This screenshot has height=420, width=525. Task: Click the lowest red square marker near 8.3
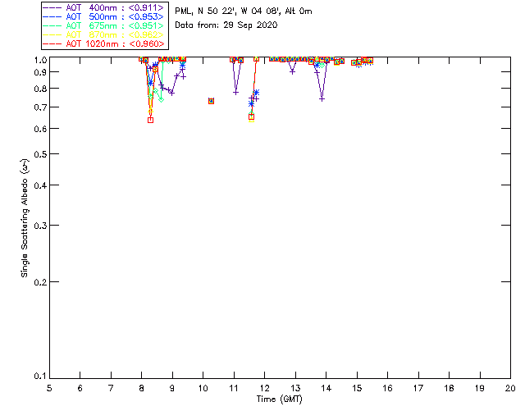click(151, 120)
